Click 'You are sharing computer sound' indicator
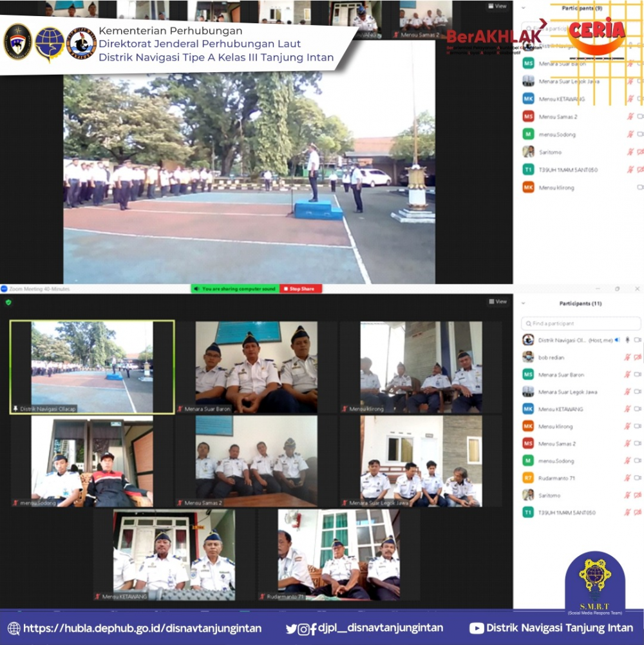This screenshot has width=644, height=645. 235,289
